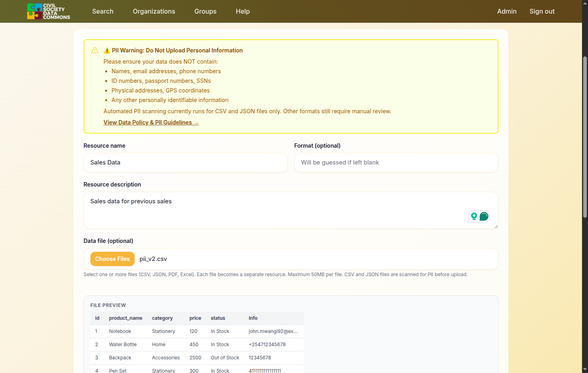Click the scrollbar down arrow
588x373 pixels.
(585, 369)
